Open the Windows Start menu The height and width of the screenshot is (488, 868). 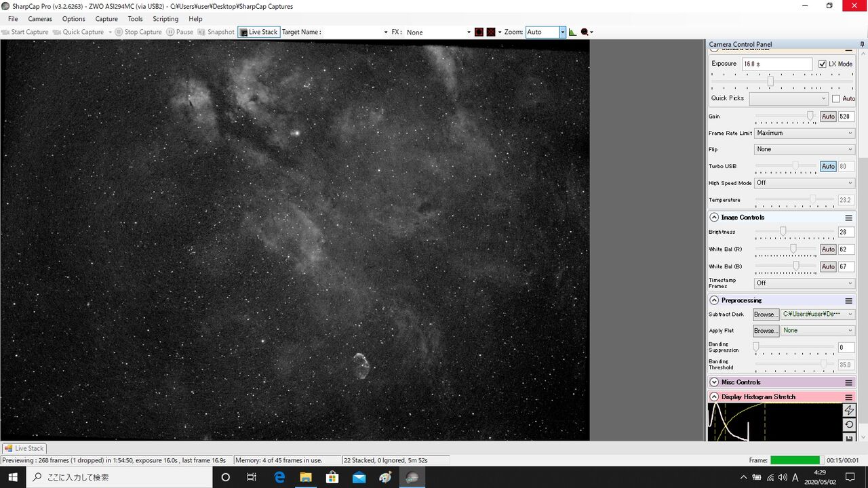[x=13, y=477]
